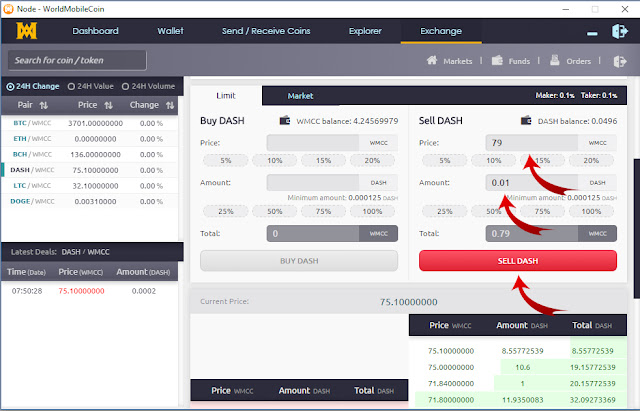Click the Current Price value 75.10000000
This screenshot has height=411, width=640.
409,302
